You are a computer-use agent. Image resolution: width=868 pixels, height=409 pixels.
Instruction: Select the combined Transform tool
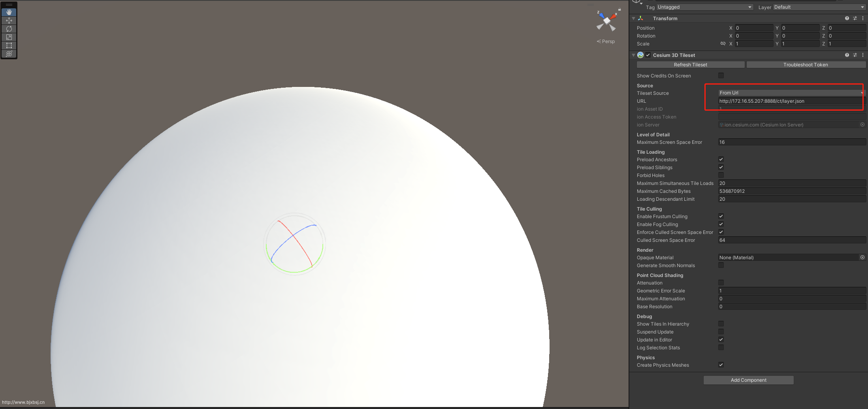coord(9,54)
